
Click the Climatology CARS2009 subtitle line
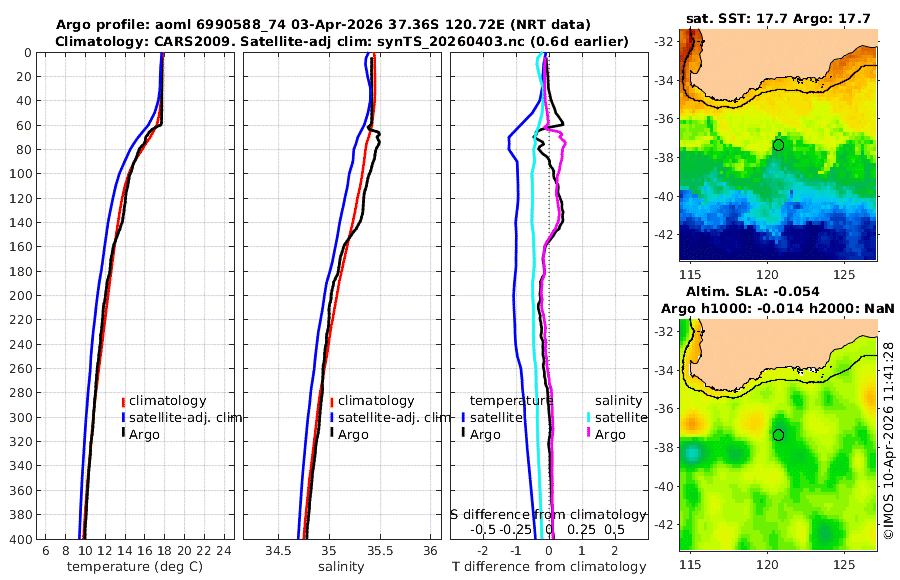click(x=342, y=41)
